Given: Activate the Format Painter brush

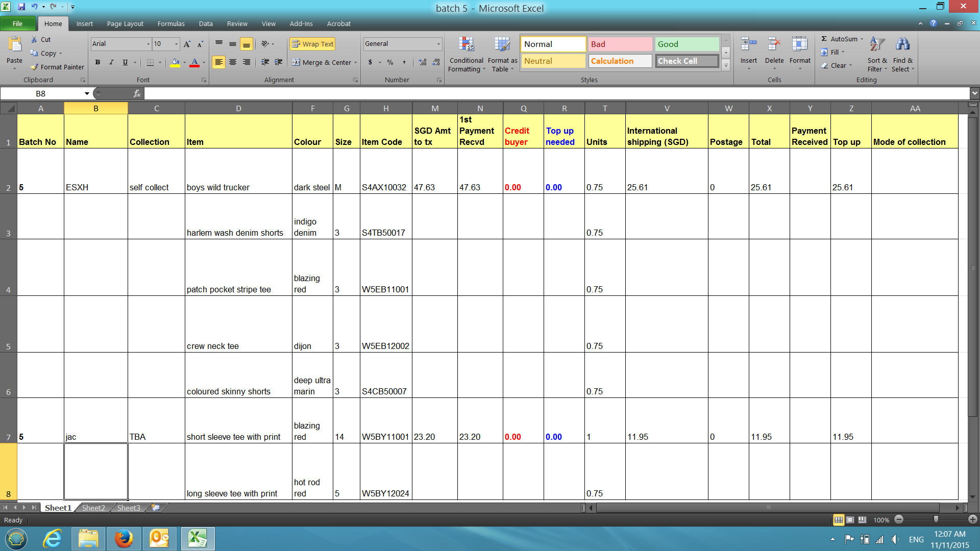Looking at the screenshot, I should point(57,67).
